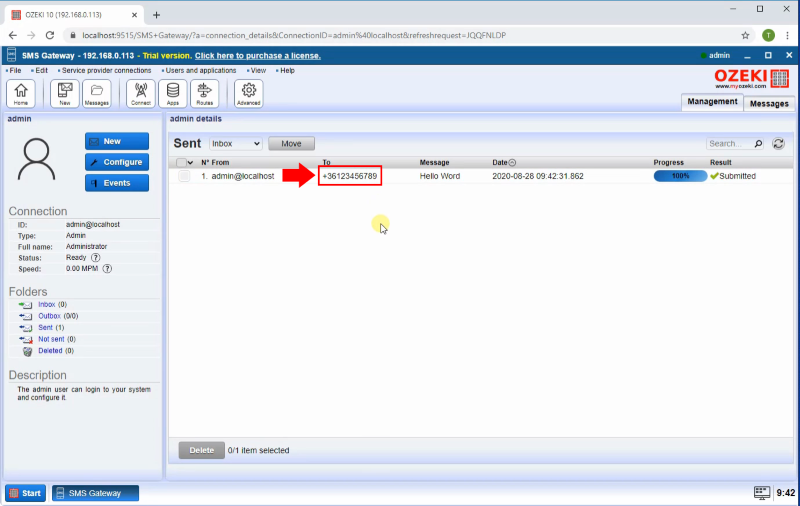Open the Home toolbar icon
800x506 pixels.
21,93
